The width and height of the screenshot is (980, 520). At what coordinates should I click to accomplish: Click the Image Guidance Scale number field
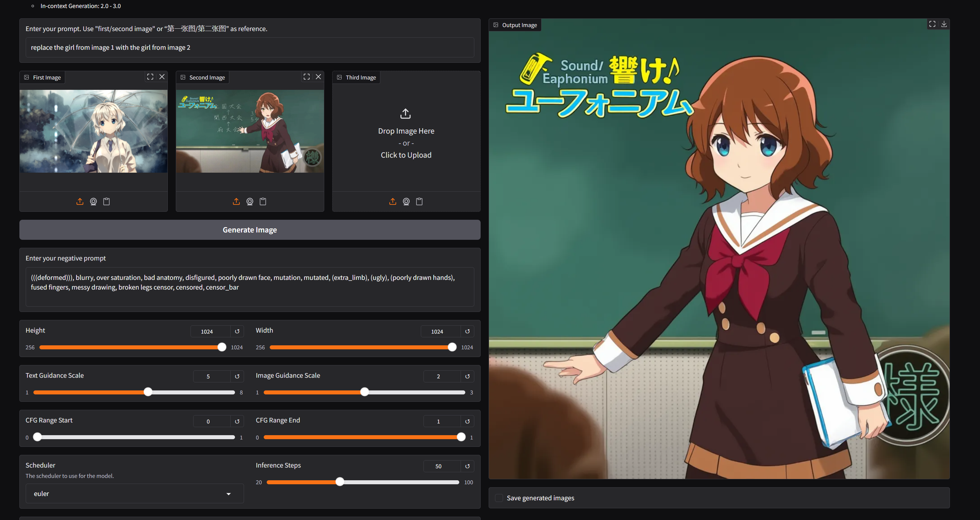[x=442, y=376]
